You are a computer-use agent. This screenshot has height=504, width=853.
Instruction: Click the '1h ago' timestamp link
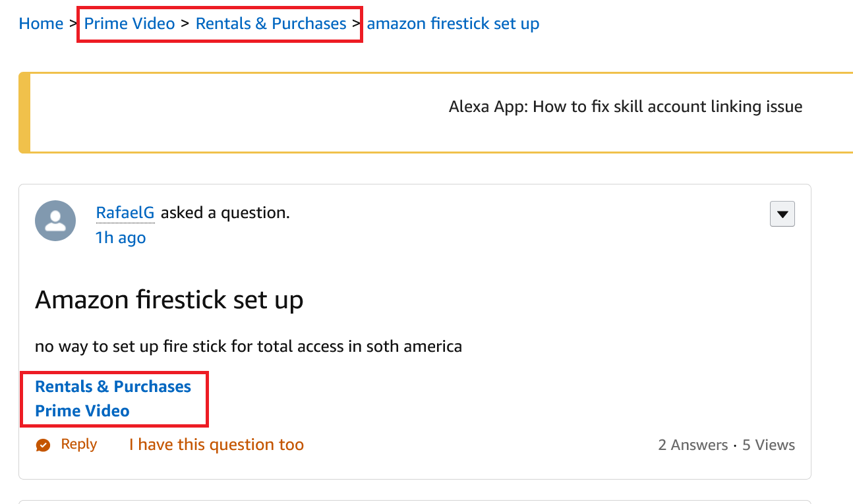click(x=121, y=237)
